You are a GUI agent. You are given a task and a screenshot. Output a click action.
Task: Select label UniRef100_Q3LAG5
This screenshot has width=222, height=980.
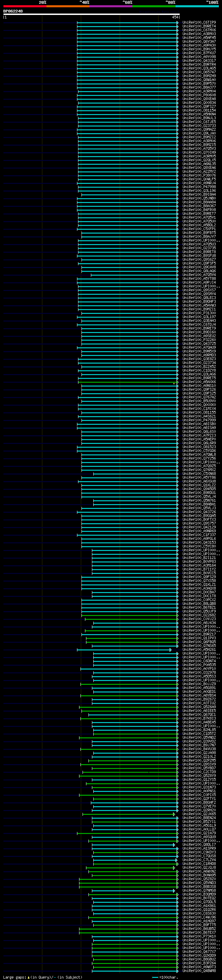click(x=199, y=68)
